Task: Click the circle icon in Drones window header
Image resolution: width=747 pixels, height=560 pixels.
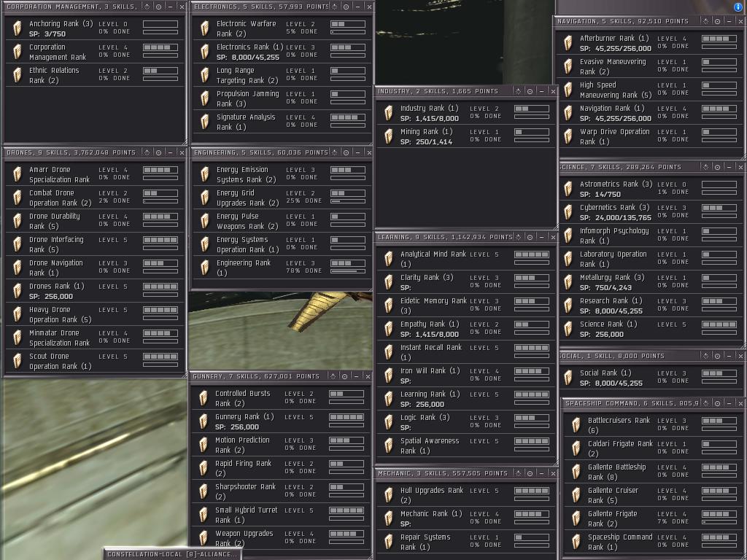Action: tap(158, 152)
